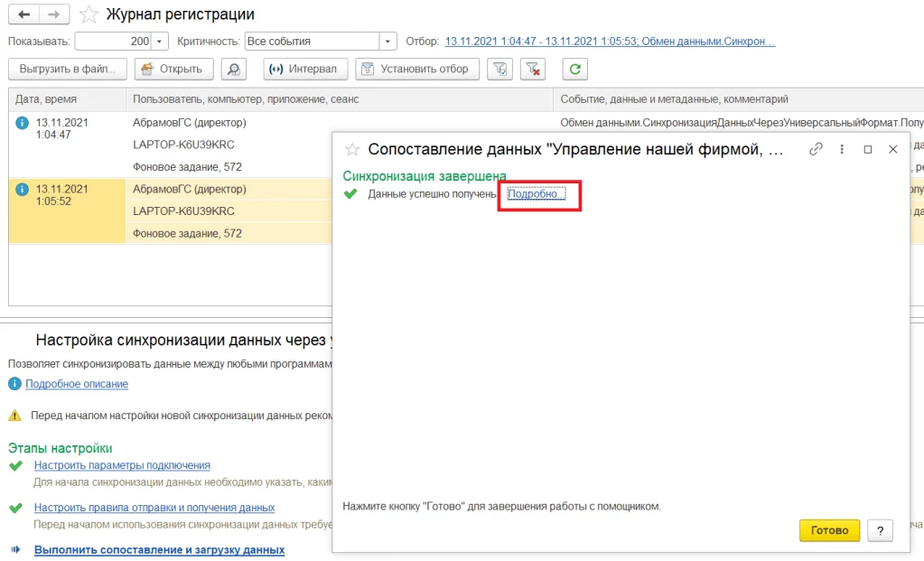Finish the wizard with the Готово button

830,530
